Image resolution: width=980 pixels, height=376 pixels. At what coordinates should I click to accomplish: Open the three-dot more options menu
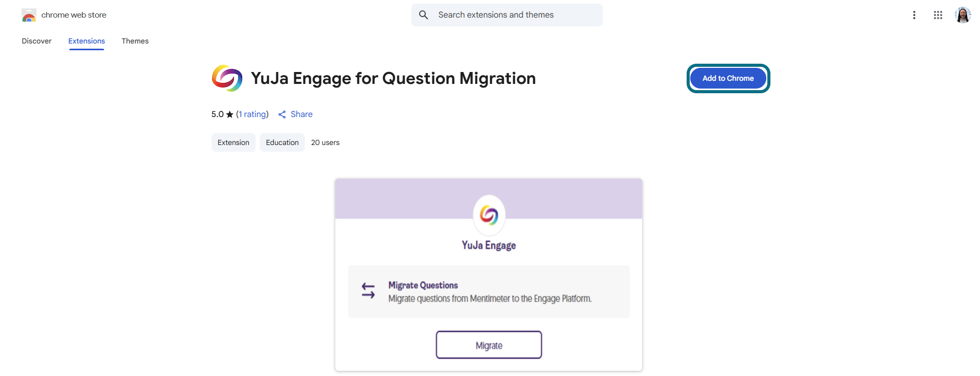914,15
